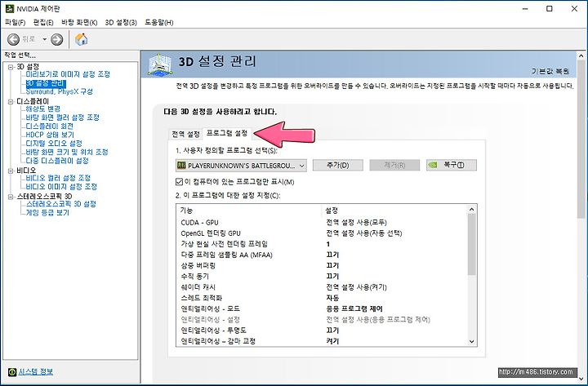Screen dimensions: 588x386
Task: Click the 3D settings header graphic icon
Action: tap(160, 64)
